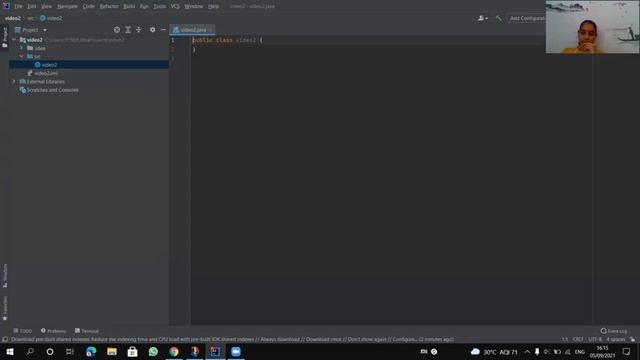Open Google Chrome from taskbar
This screenshot has width=640, height=360.
click(174, 351)
